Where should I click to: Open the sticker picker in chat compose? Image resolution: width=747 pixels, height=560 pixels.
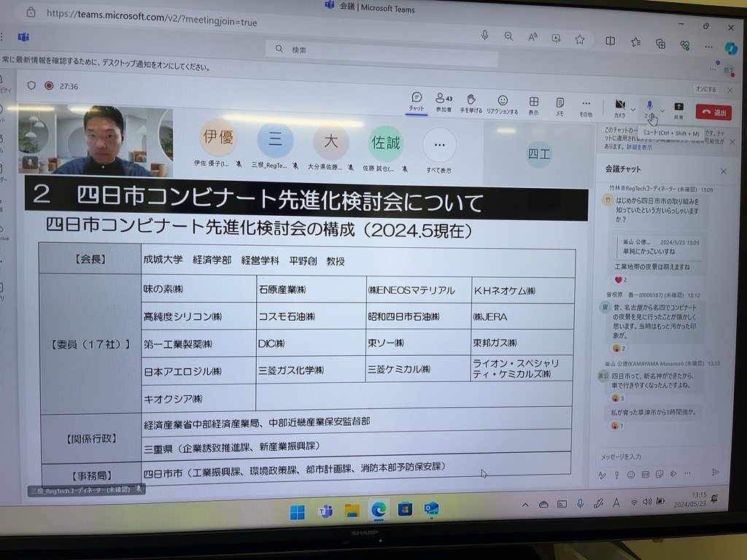[659, 474]
